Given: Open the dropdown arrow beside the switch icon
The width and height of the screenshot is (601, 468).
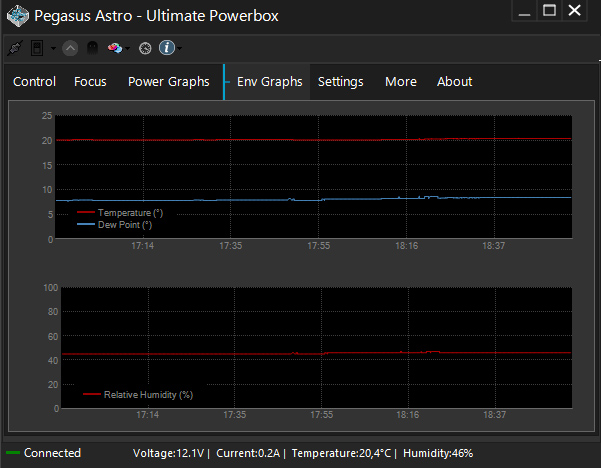Looking at the screenshot, I should click(x=53, y=49).
